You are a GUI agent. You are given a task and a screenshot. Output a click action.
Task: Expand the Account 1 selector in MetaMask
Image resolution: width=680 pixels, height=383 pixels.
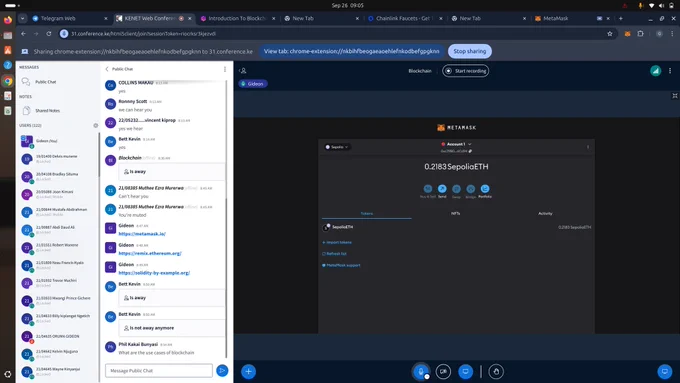(x=456, y=144)
